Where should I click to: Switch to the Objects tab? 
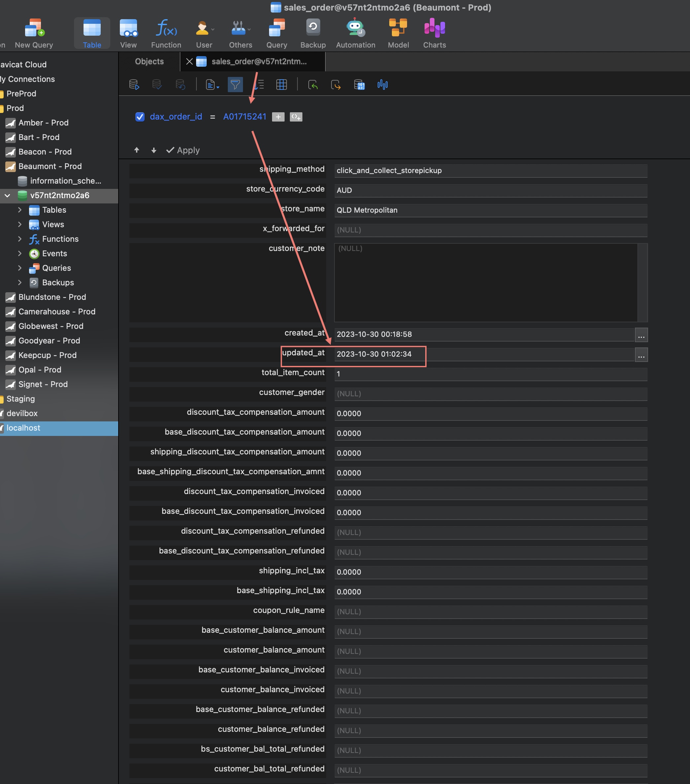point(149,61)
